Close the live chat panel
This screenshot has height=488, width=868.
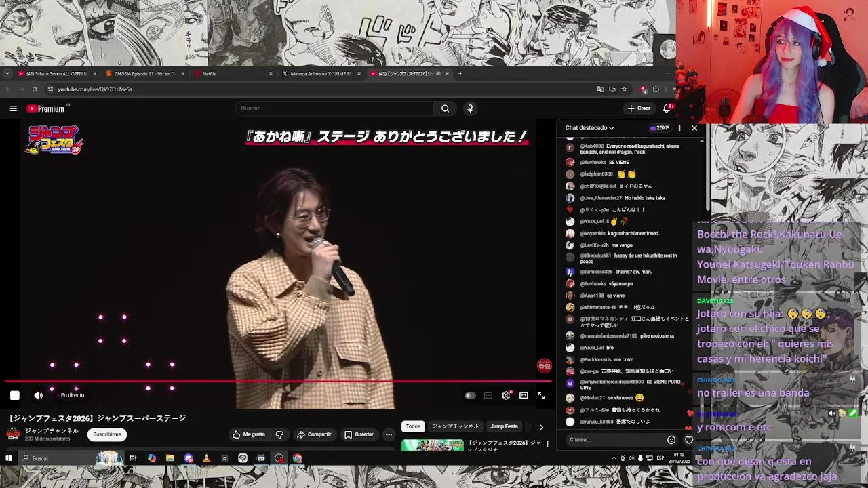[694, 128]
